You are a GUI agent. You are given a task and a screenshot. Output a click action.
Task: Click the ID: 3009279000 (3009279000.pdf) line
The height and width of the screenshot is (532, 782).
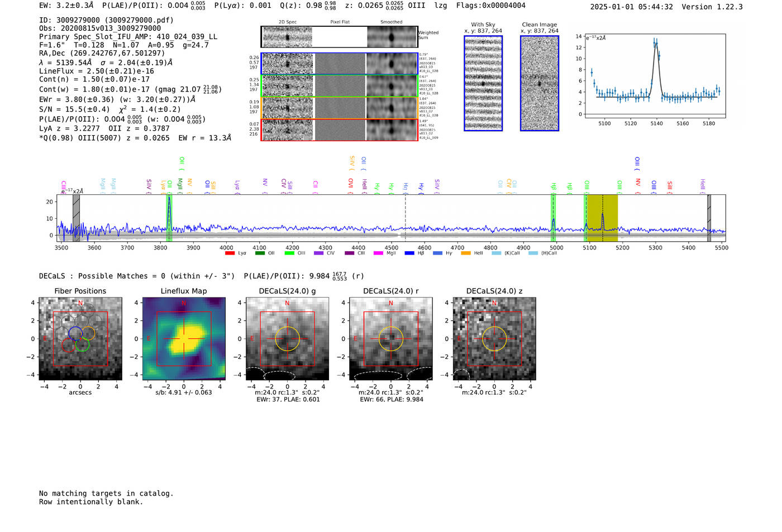106,20
